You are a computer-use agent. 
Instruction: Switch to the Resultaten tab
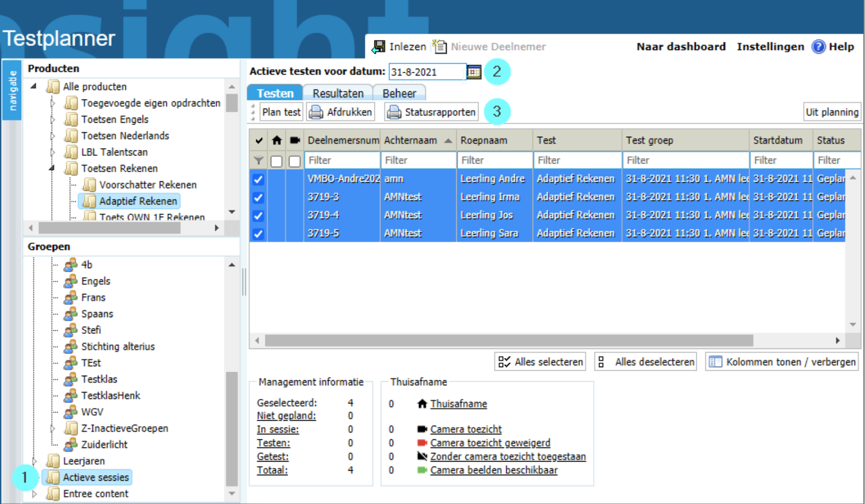pyautogui.click(x=338, y=93)
